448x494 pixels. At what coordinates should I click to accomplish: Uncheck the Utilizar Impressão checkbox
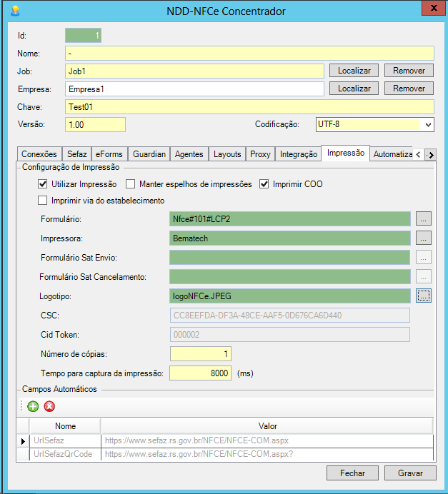click(43, 184)
